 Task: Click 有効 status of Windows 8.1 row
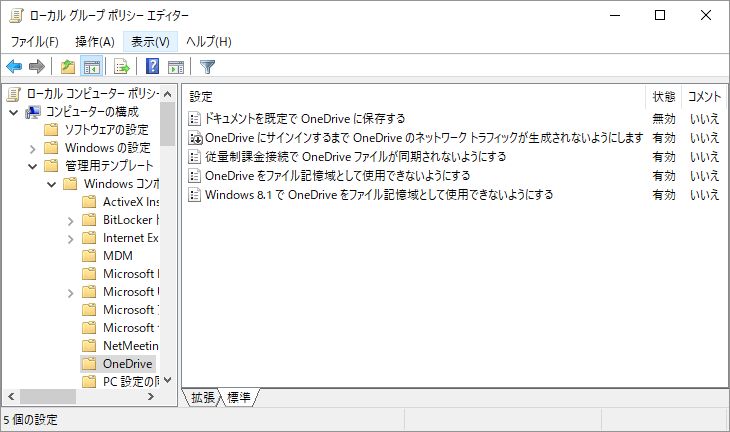coord(663,195)
